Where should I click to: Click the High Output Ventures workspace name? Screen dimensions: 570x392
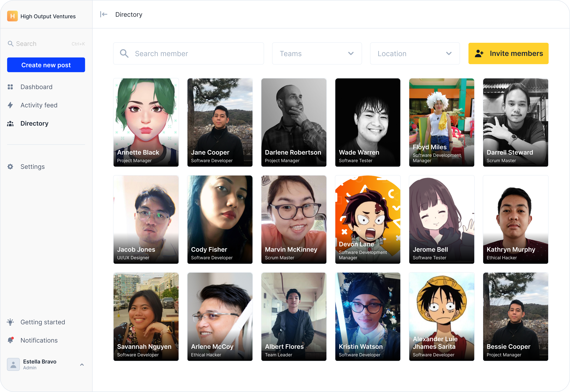point(48,16)
